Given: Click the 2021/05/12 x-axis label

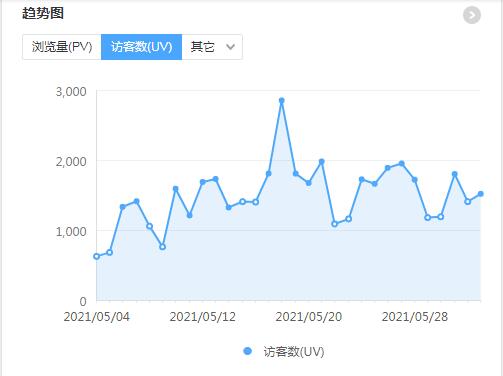Looking at the screenshot, I should [203, 316].
